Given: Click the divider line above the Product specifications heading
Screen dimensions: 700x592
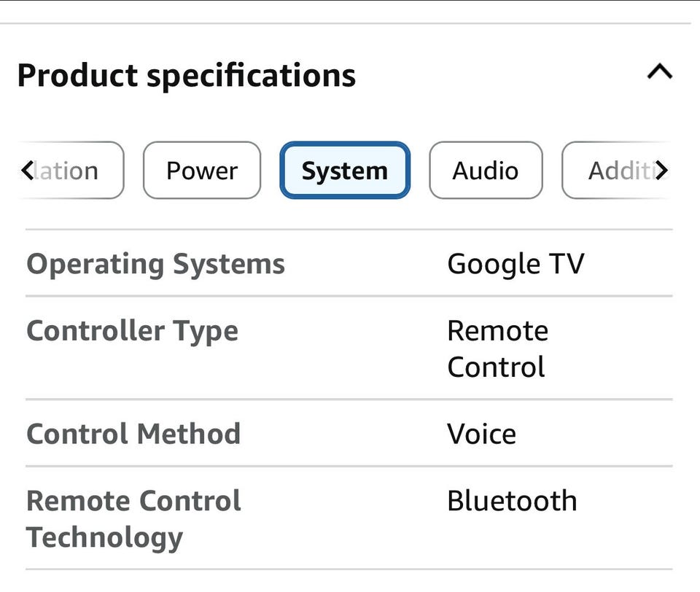Looking at the screenshot, I should tap(350, 23).
